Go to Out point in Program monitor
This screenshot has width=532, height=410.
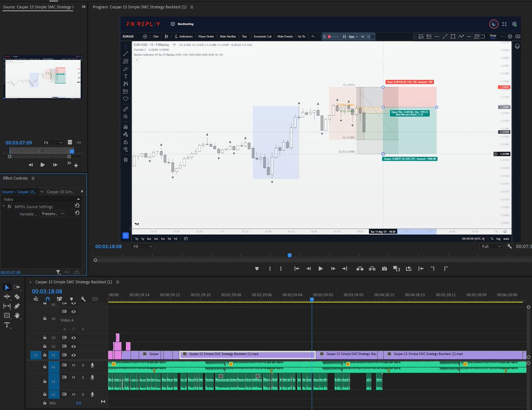pos(345,269)
